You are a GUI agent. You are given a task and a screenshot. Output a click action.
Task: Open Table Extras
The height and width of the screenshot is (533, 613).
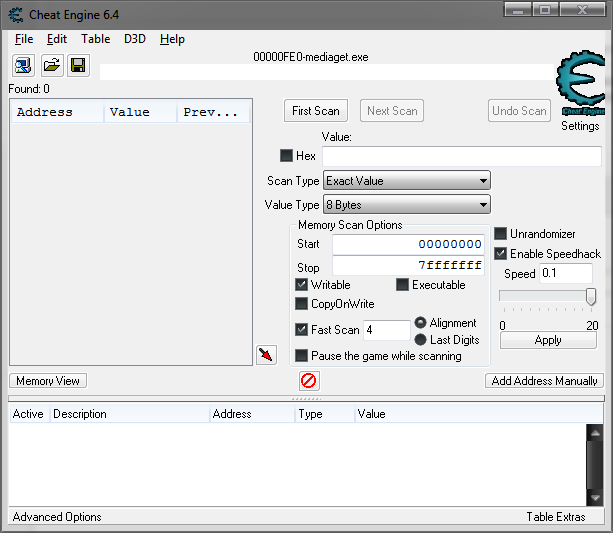tap(556, 517)
